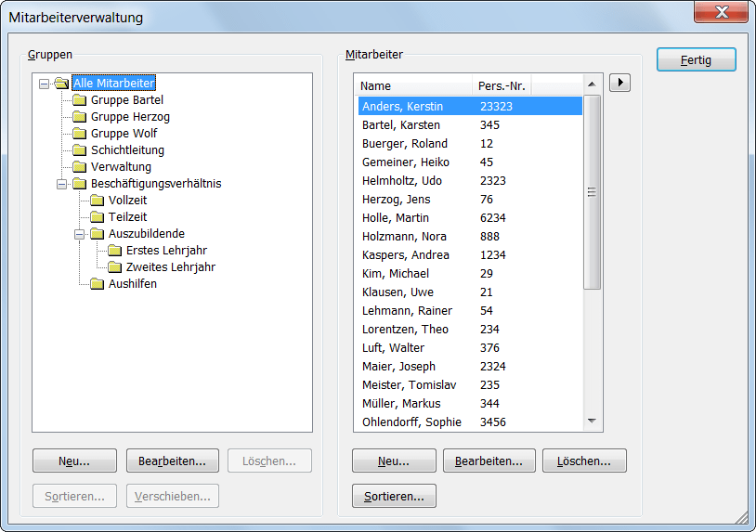Open Bearbeiten for the Gruppen panel
The height and width of the screenshot is (532, 756).
[172, 461]
